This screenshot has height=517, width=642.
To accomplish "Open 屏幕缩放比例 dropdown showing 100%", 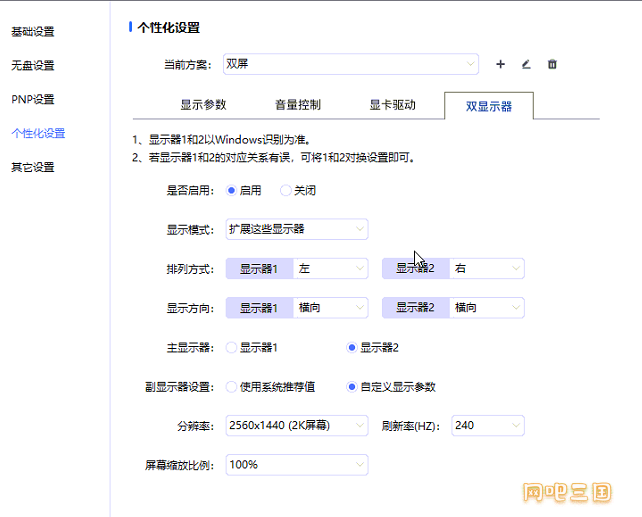I will (297, 465).
